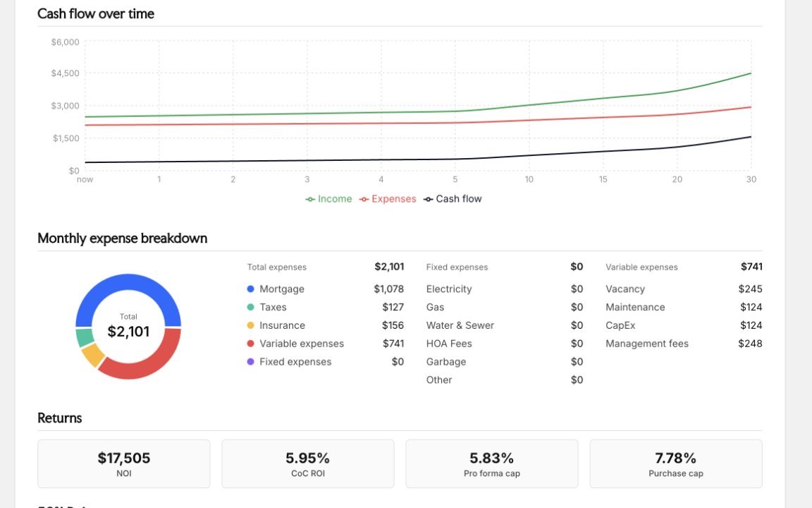Click the Gas label
Image resolution: width=812 pixels, height=508 pixels.
(435, 308)
